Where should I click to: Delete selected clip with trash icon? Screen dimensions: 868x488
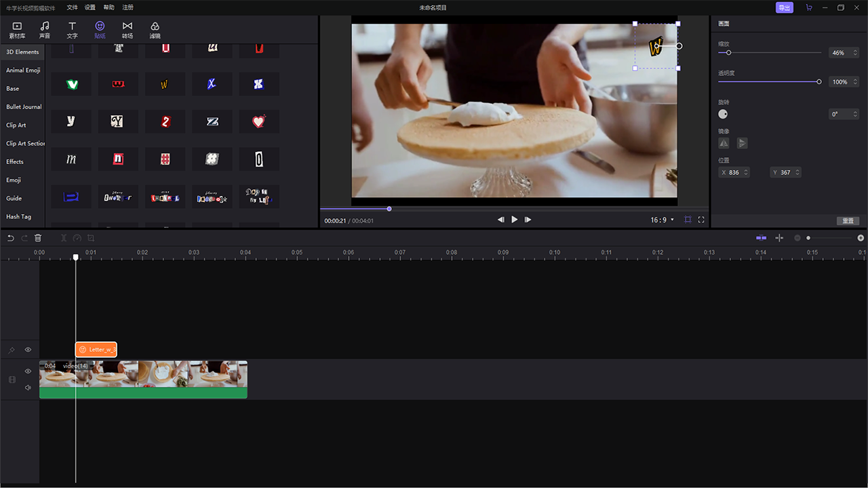(x=38, y=238)
